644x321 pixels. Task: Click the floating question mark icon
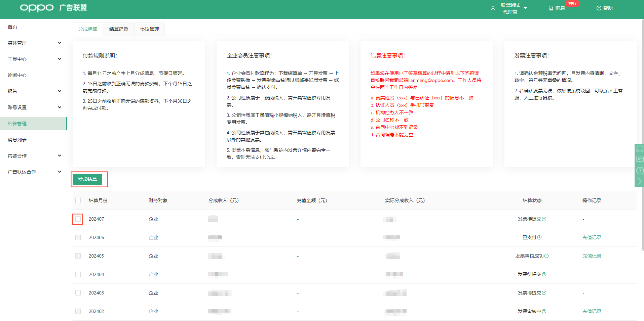pos(639,171)
